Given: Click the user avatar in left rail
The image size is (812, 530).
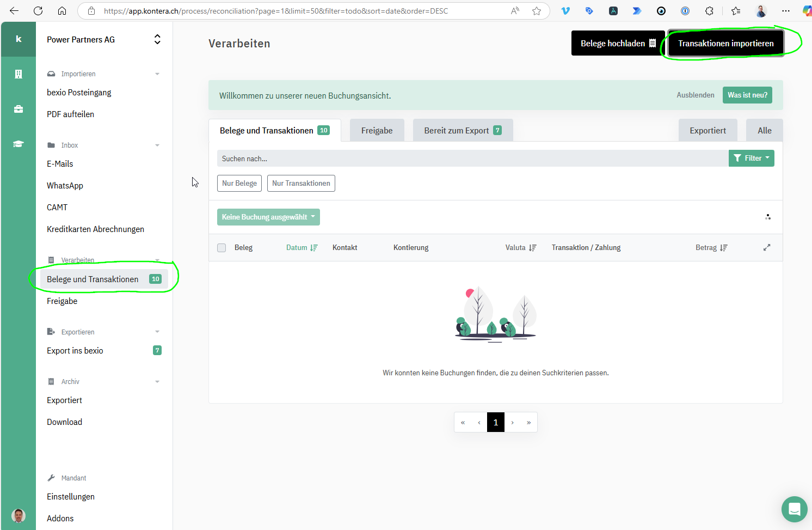Looking at the screenshot, I should (19, 515).
